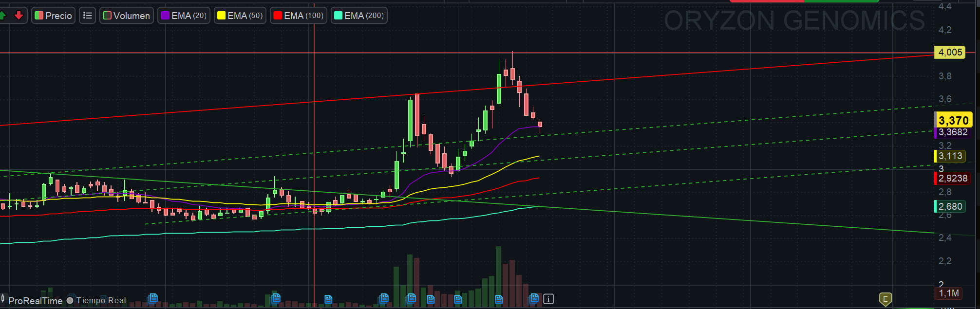Viewport: 980px width, 309px height.
Task: Select the EMA (200) indicator label
Action: (x=364, y=16)
